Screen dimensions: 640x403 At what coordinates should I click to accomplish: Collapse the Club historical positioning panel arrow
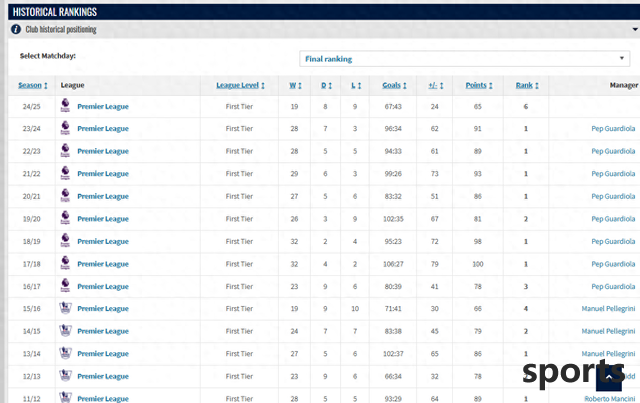tap(635, 29)
